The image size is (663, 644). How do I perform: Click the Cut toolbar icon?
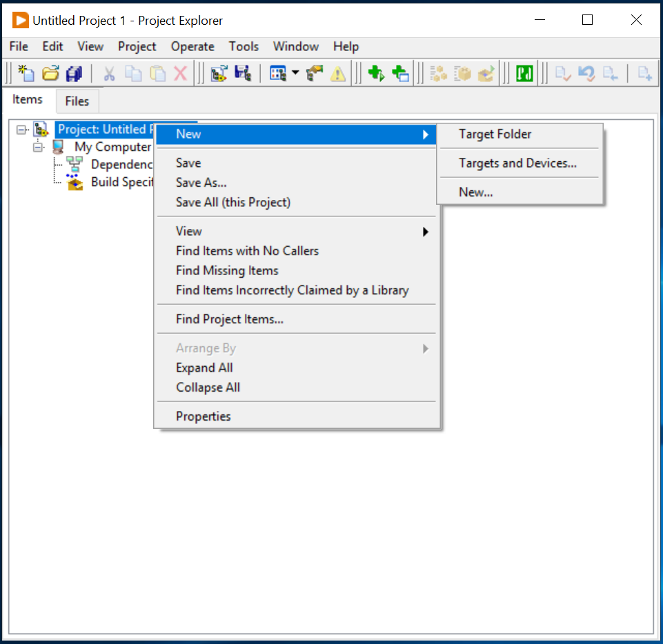point(108,72)
